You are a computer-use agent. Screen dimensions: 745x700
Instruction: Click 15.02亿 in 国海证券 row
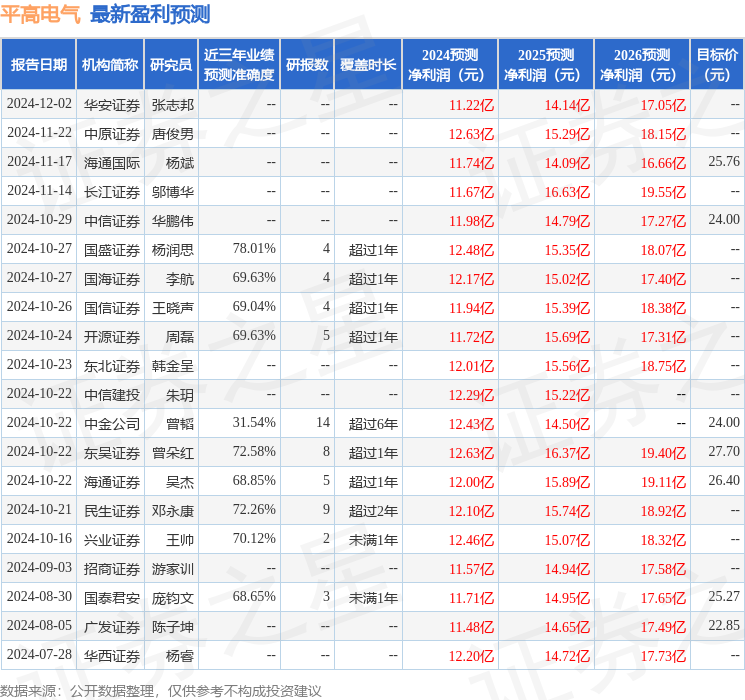(x=567, y=279)
